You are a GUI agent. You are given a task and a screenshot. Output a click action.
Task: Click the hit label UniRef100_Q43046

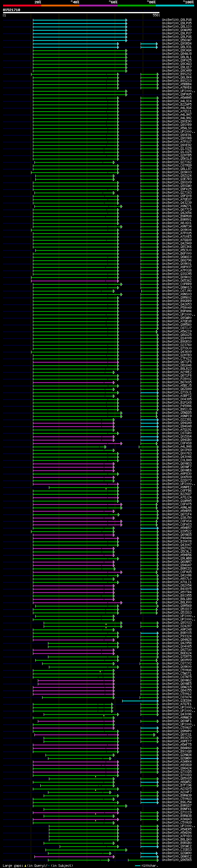[177, 457]
